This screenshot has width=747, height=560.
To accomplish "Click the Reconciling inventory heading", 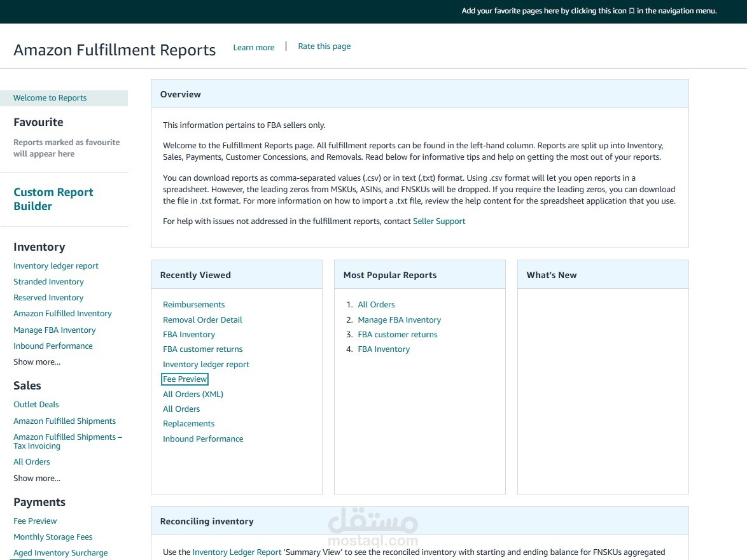I will pos(207,521).
